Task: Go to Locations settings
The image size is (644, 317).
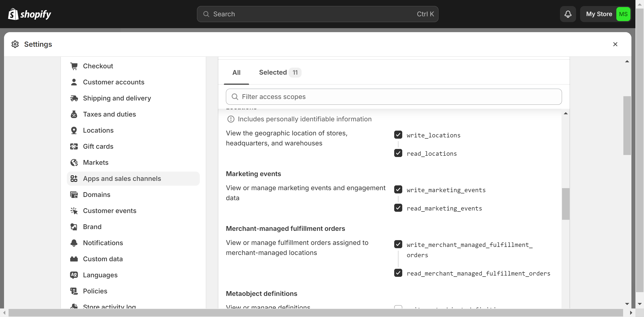Action: click(133, 130)
